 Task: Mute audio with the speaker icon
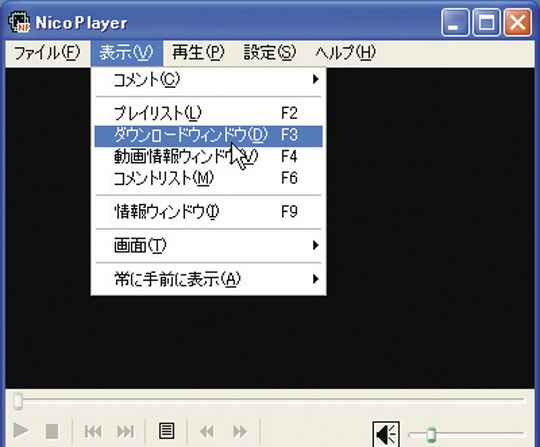pos(386,434)
